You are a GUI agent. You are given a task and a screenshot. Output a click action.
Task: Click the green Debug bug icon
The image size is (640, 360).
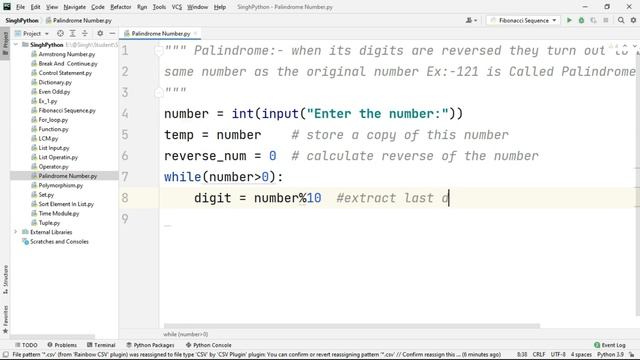pyautogui.click(x=581, y=20)
